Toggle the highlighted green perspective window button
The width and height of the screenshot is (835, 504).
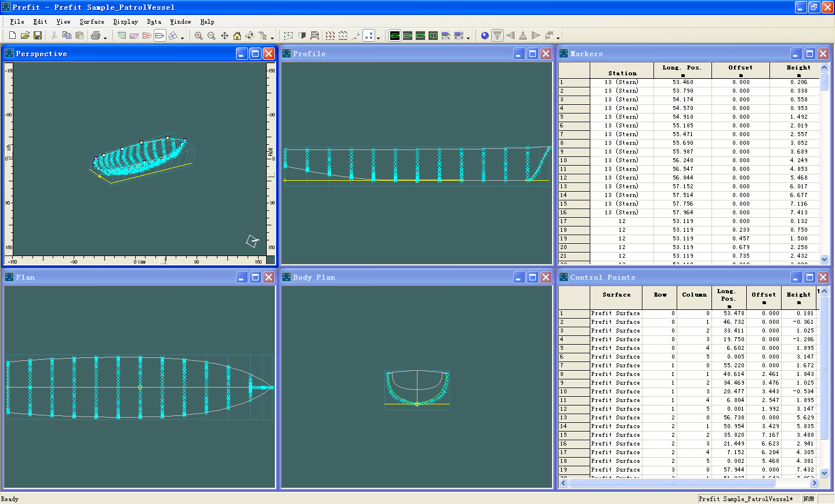pyautogui.click(x=395, y=35)
